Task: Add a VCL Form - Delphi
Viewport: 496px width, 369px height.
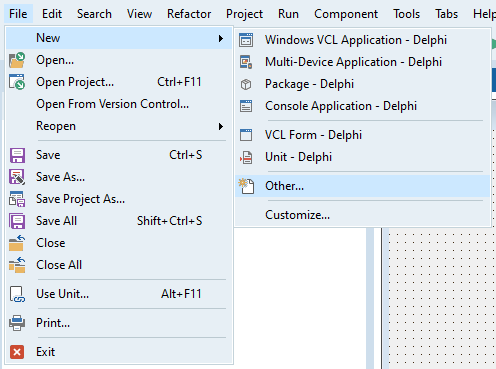Action: [363, 135]
